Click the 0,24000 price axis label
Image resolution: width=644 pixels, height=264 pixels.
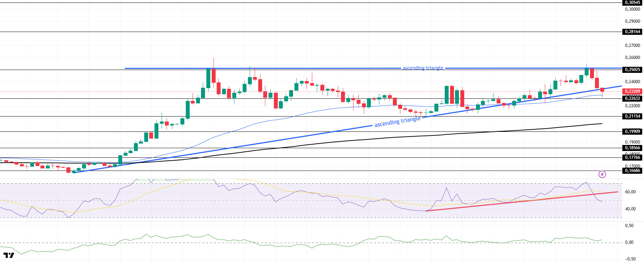(x=632, y=82)
